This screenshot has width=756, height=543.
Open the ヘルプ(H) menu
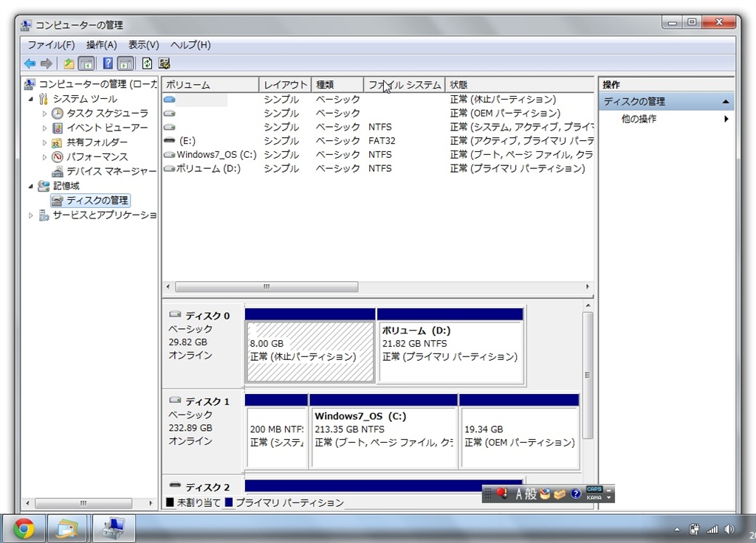pyautogui.click(x=190, y=45)
